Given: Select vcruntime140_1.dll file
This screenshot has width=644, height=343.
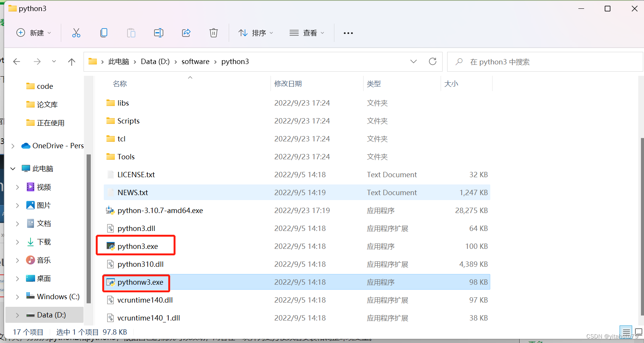Looking at the screenshot, I should click(x=297, y=318).
